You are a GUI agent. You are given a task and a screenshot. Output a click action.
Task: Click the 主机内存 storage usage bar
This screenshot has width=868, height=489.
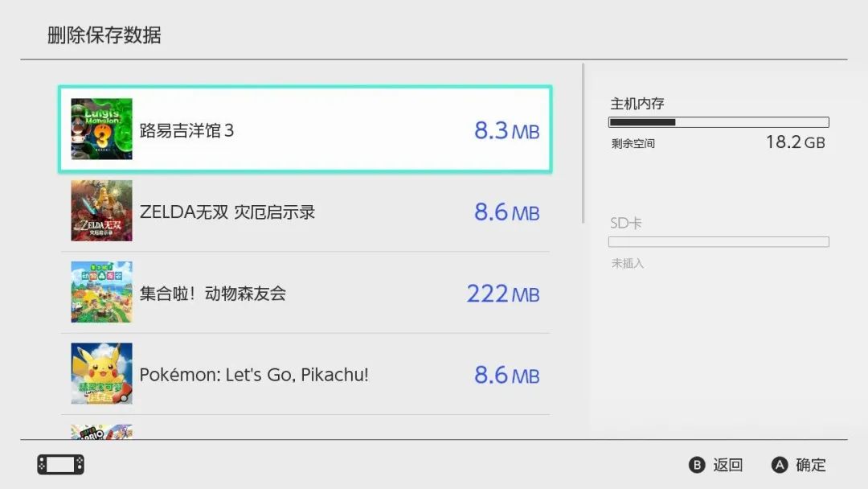click(x=719, y=122)
